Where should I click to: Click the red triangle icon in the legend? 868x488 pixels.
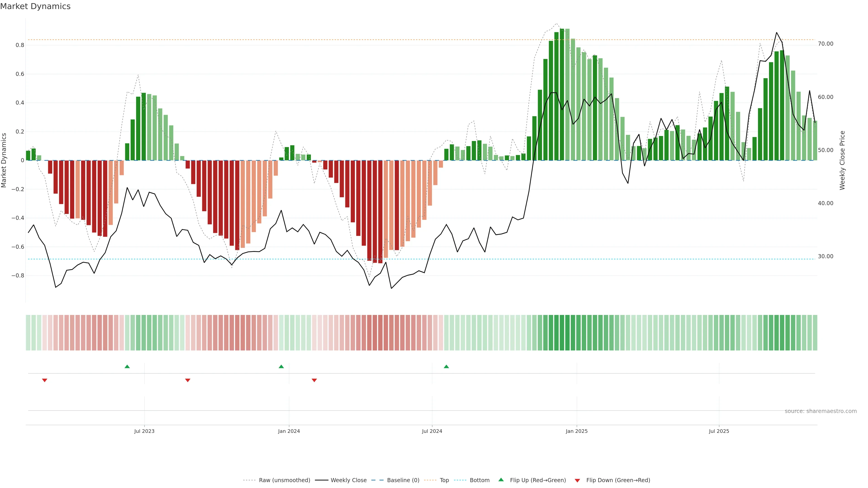577,481
